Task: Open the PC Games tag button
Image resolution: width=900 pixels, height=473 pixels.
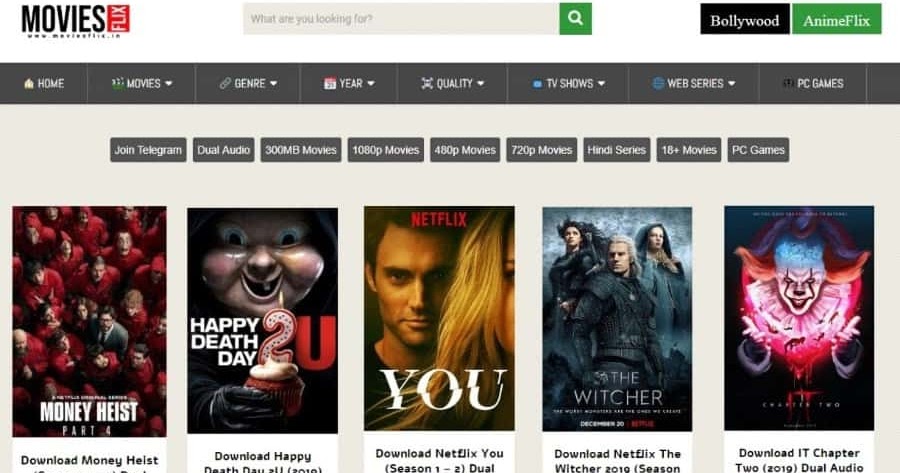Action: coord(758,150)
